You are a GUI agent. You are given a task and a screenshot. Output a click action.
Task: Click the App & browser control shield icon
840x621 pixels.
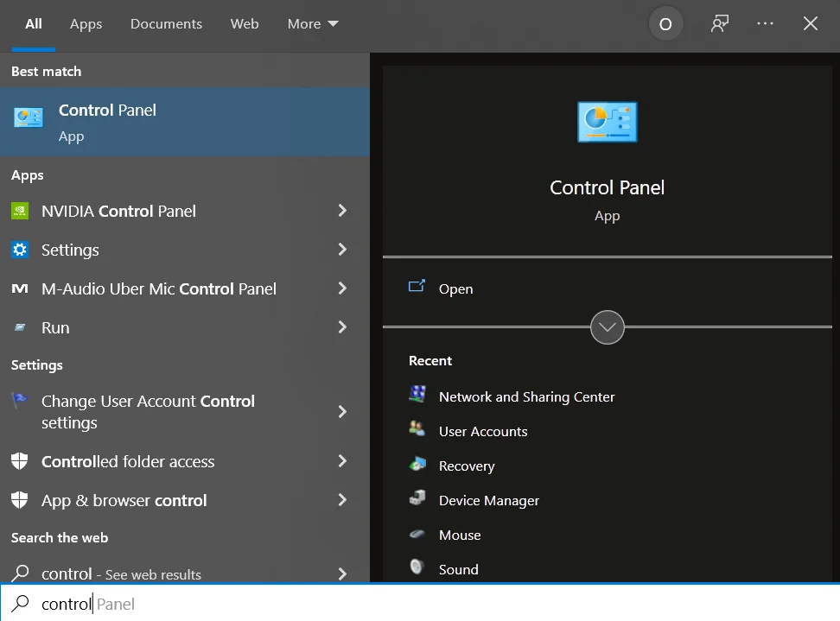[x=19, y=500]
